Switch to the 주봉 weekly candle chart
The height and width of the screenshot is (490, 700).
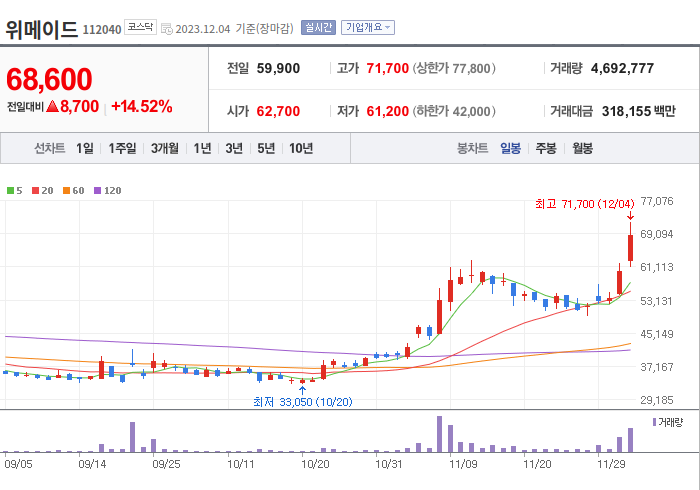(546, 148)
